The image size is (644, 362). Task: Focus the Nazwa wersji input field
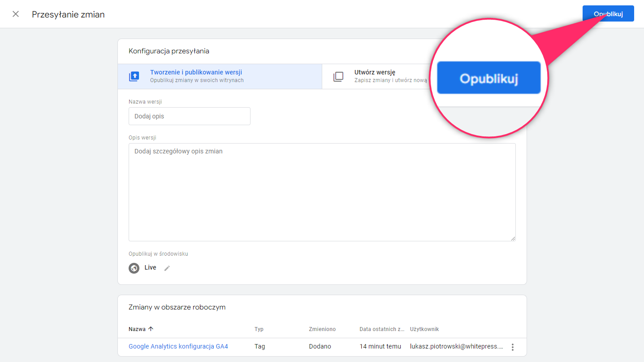[189, 116]
